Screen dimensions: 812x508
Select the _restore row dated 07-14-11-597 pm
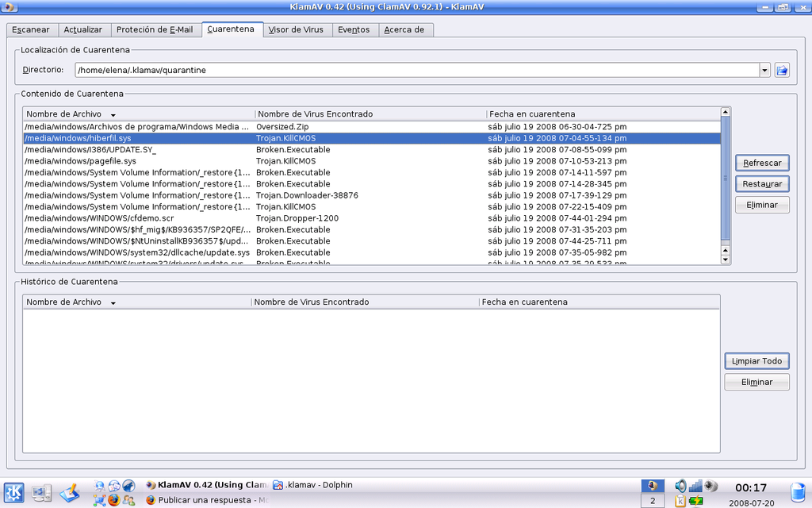[372, 172]
